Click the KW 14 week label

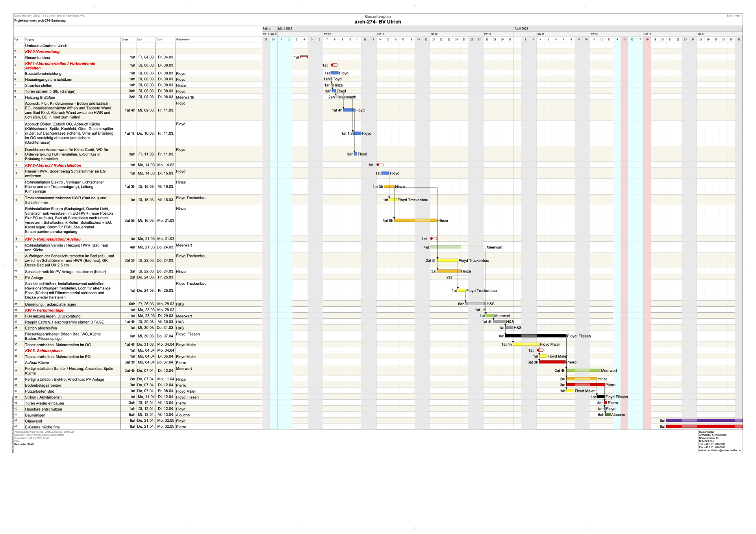click(x=541, y=34)
